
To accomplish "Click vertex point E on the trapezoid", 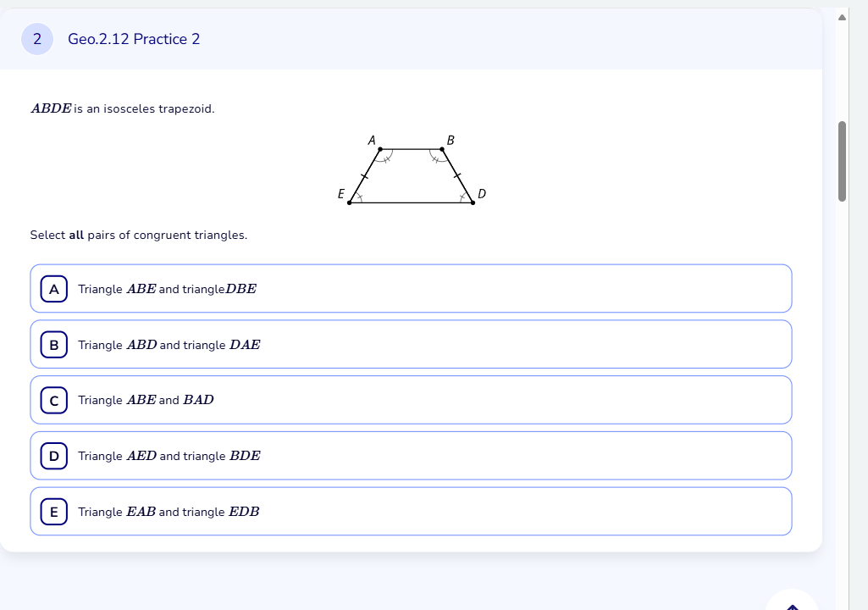I will point(349,202).
